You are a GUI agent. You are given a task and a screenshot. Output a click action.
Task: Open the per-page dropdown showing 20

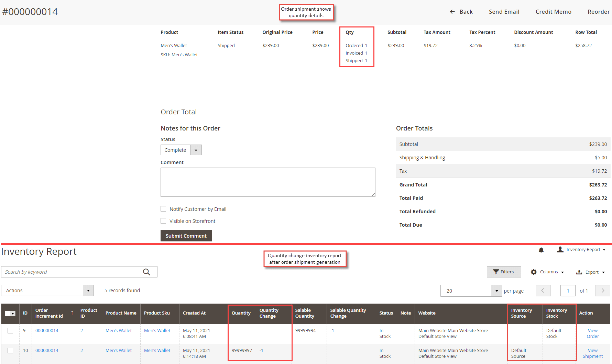(x=496, y=291)
